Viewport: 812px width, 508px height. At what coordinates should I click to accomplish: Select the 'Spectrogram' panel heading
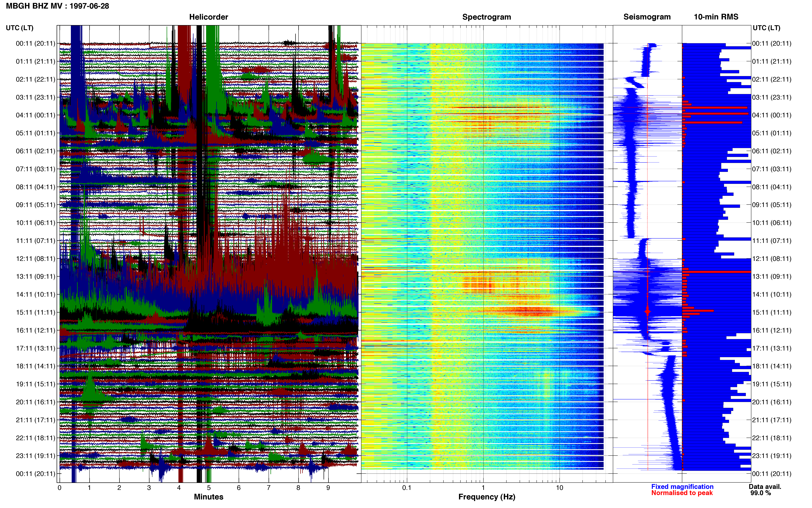point(487,17)
